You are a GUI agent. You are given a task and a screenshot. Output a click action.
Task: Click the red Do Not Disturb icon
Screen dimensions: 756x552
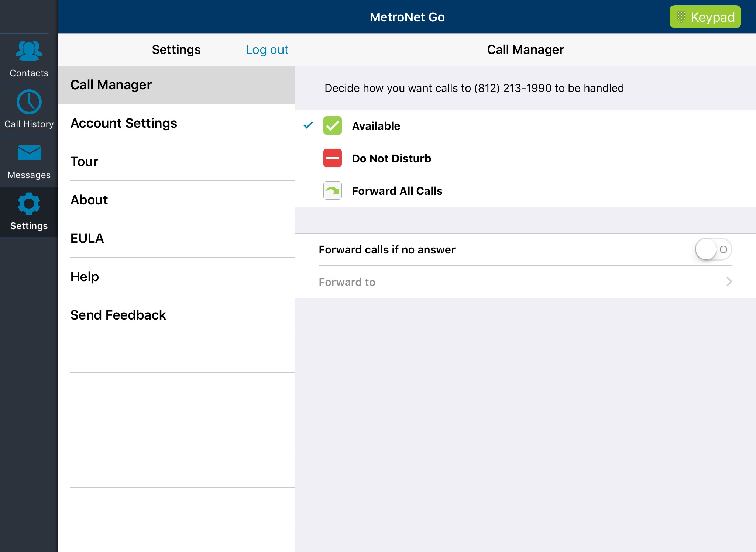pos(332,158)
